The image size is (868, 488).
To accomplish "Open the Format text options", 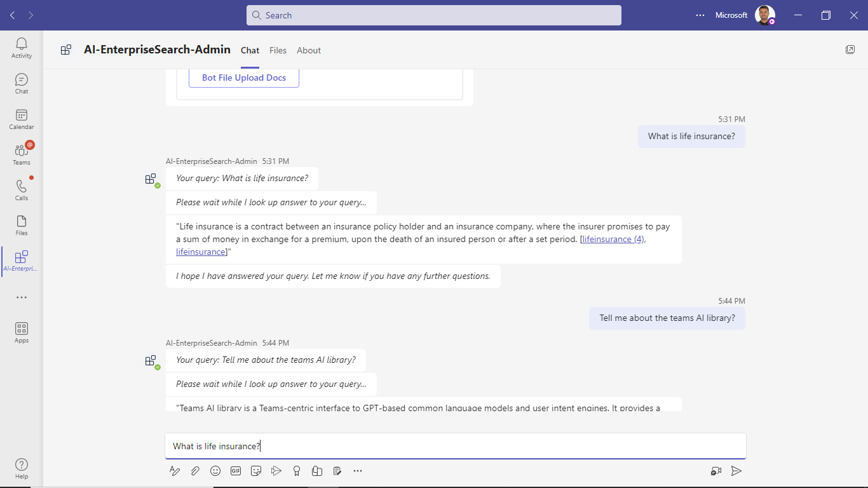I will (x=175, y=471).
